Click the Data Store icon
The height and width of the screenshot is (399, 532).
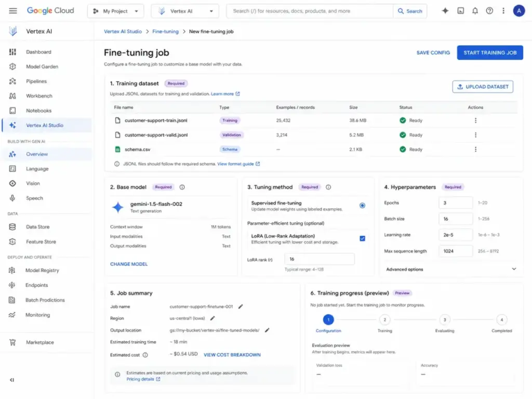(12, 227)
